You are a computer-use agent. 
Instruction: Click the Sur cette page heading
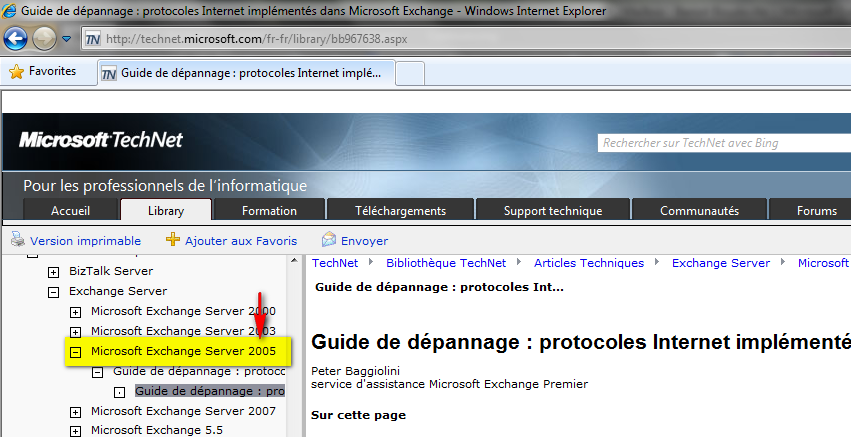(x=358, y=415)
